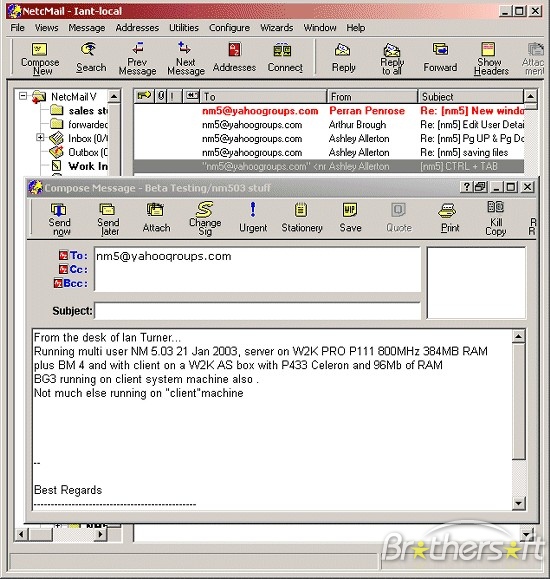Sort messages by the From column header
Viewport: 550px width, 579px height.
(372, 96)
